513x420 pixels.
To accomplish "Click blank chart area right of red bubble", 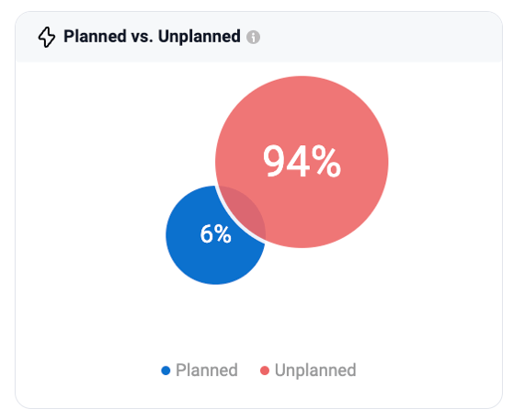I will [x=445, y=162].
